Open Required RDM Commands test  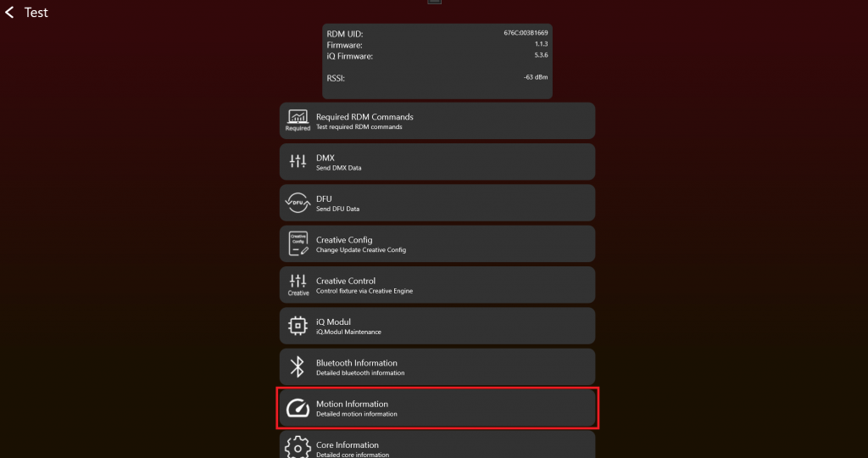tap(437, 120)
